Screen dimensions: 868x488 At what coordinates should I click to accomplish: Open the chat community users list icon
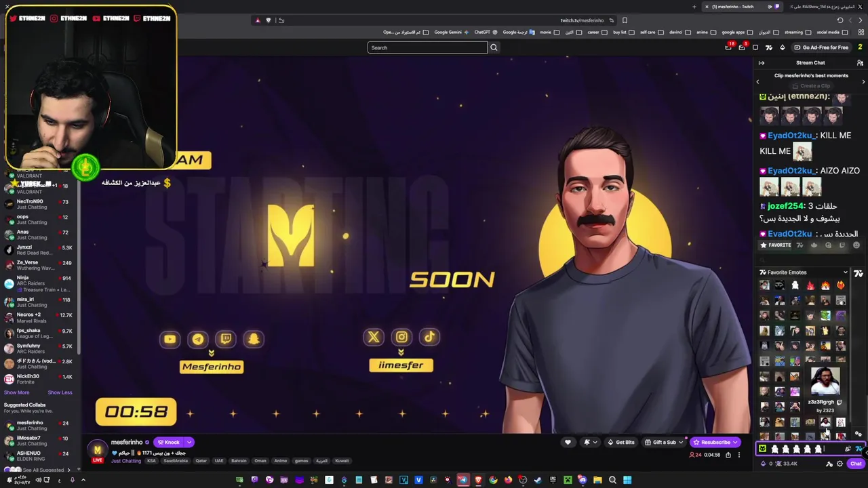pos(860,63)
